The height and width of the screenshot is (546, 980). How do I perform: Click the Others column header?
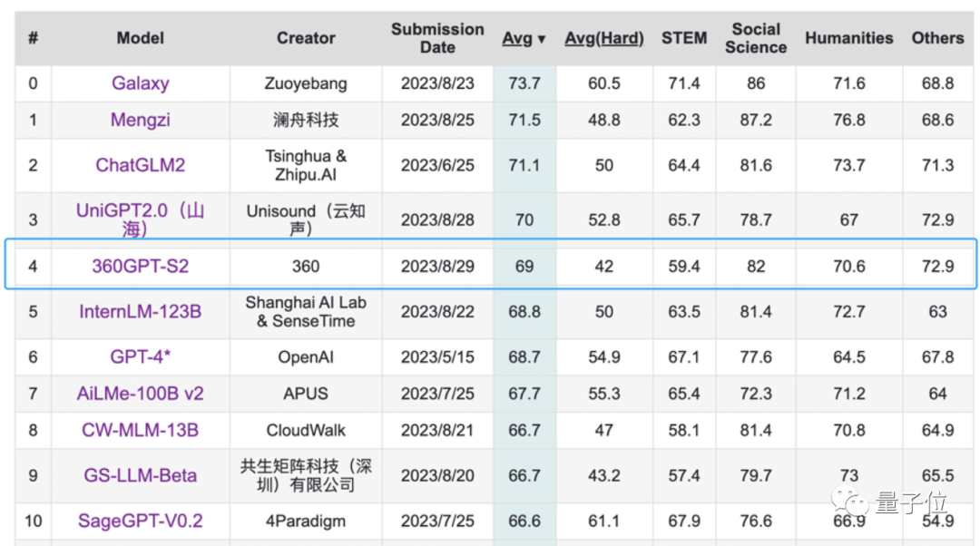937,38
